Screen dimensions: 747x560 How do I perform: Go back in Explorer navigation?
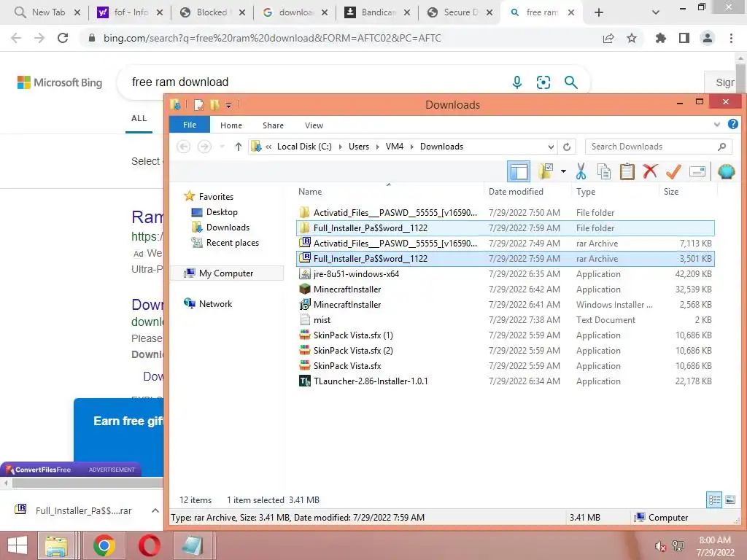[183, 146]
